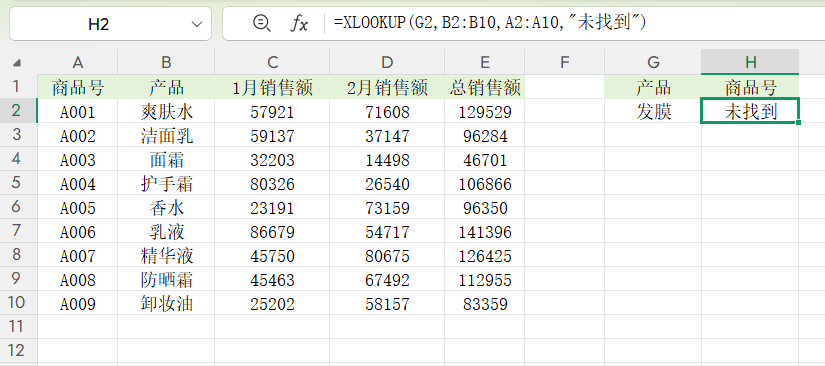The image size is (825, 366).
Task: Click the select-all corner triangle
Action: 17,63
